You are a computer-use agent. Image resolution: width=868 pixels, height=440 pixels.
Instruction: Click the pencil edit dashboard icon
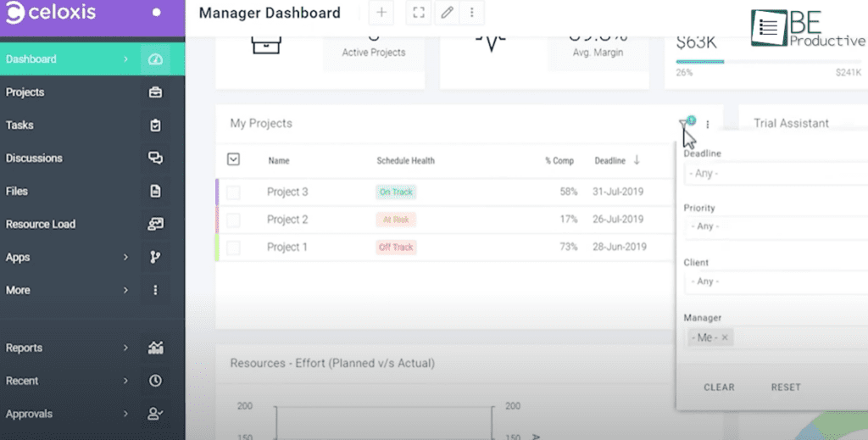click(x=447, y=13)
